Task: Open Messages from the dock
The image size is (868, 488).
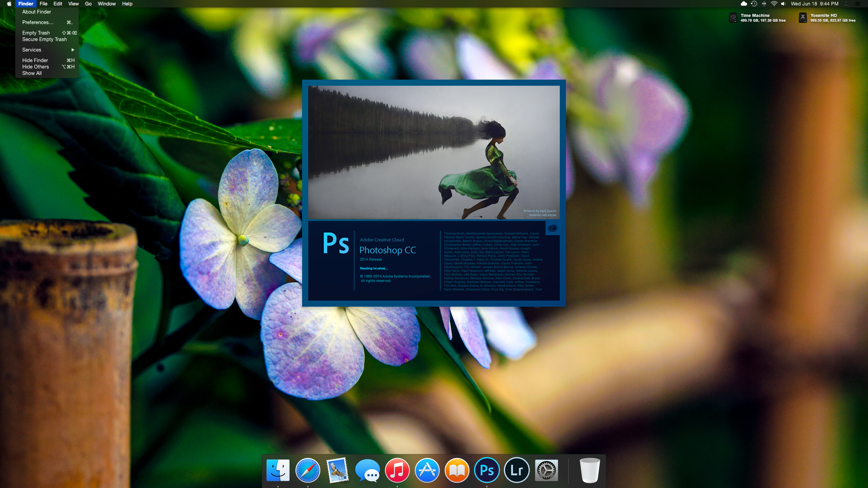Action: [x=367, y=470]
